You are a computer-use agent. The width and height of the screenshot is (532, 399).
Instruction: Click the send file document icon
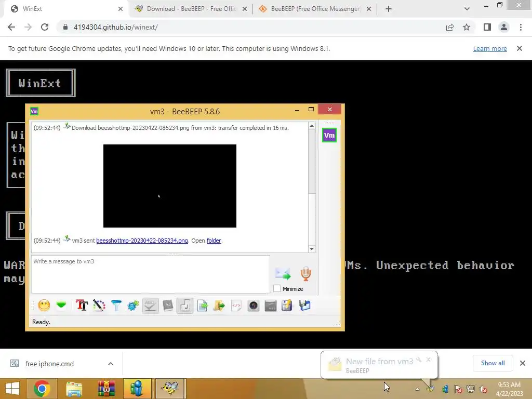(202, 305)
